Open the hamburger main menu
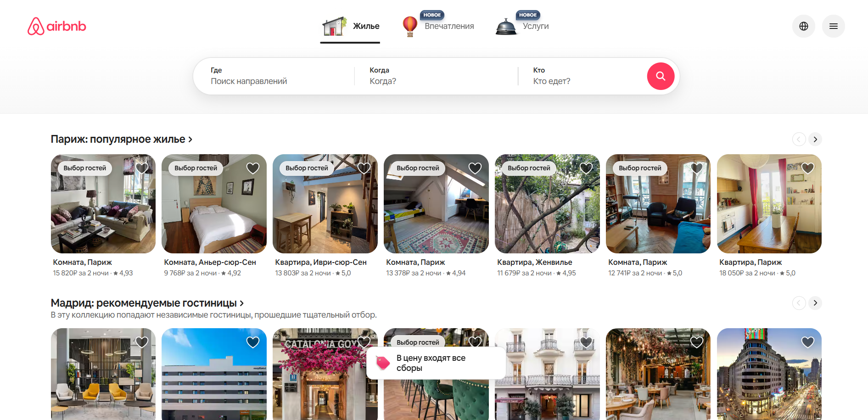This screenshot has width=868, height=420. pyautogui.click(x=833, y=26)
